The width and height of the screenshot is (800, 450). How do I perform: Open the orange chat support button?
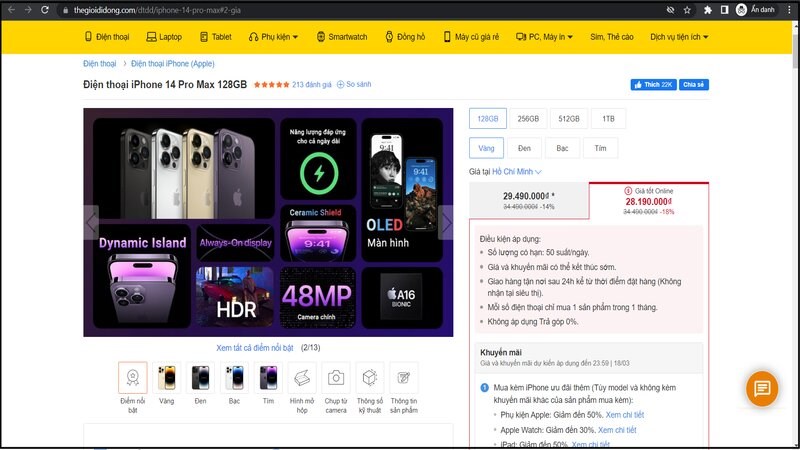click(762, 389)
